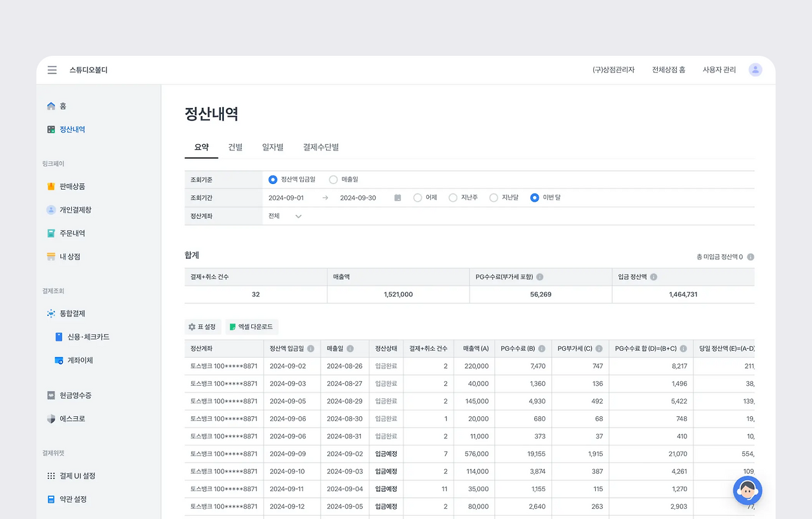Open the user profile avatar
Viewport: 812px width, 519px height.
(755, 70)
